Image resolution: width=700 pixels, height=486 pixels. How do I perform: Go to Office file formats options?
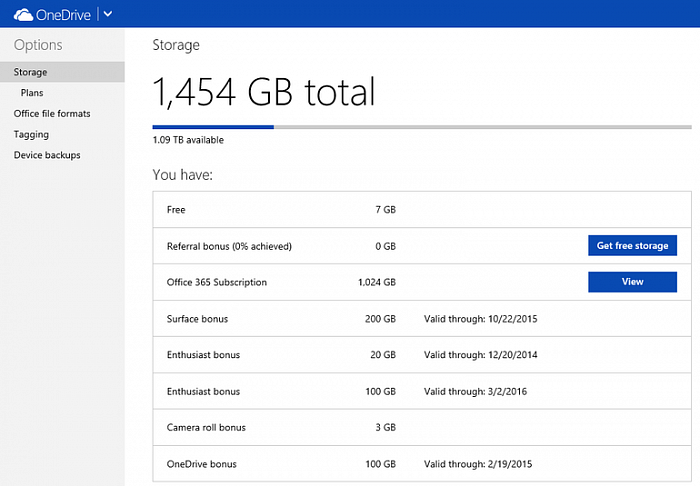point(52,114)
